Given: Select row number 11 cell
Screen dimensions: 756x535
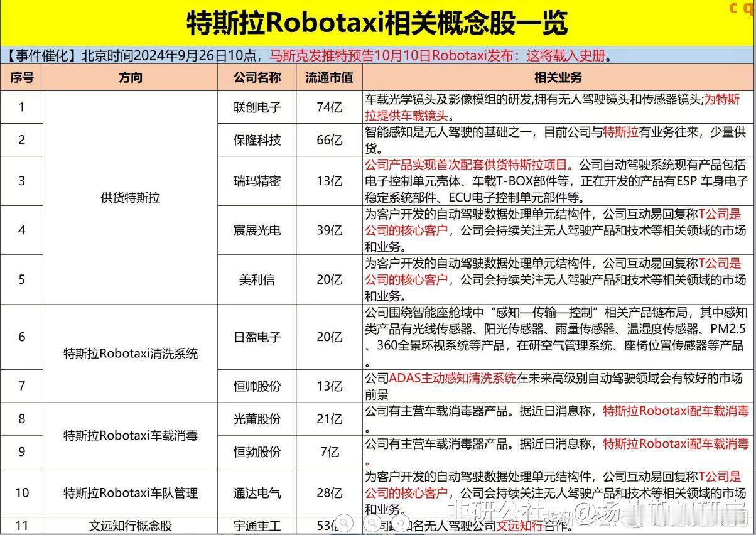Looking at the screenshot, I should [22, 526].
